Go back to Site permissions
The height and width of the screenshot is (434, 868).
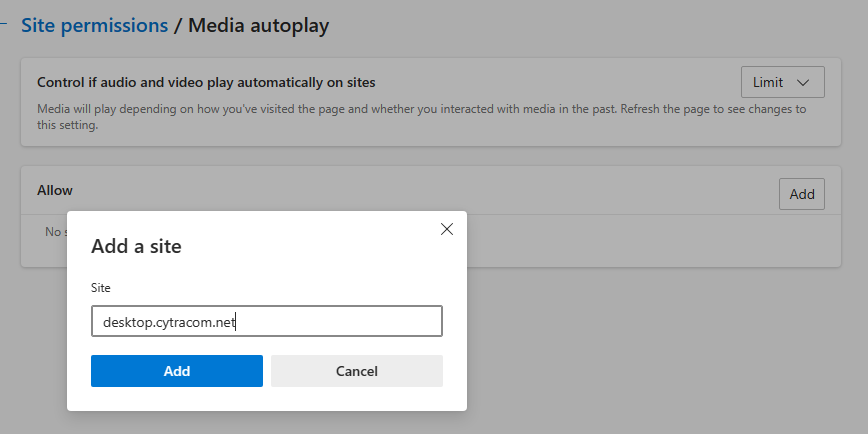tap(95, 26)
